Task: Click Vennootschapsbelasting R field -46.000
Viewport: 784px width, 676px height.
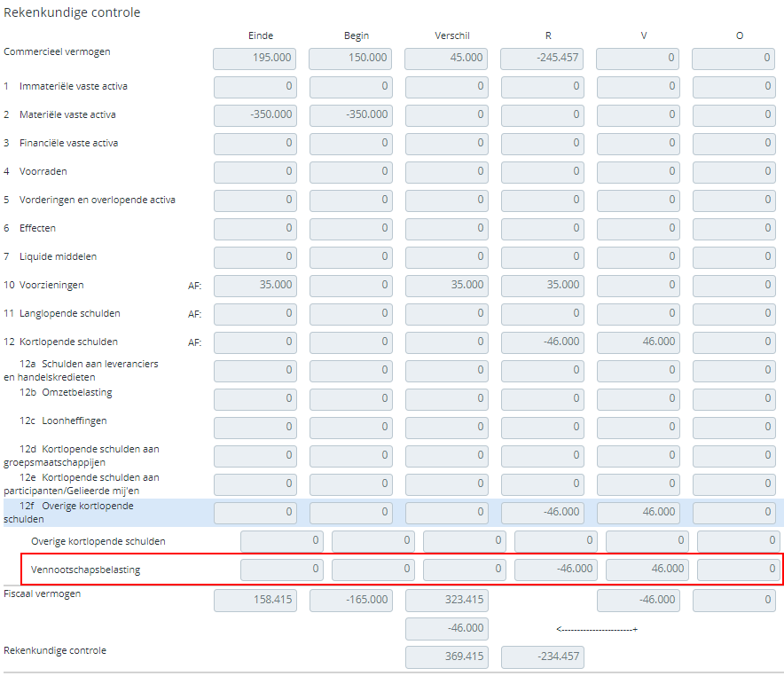Action: tap(556, 570)
